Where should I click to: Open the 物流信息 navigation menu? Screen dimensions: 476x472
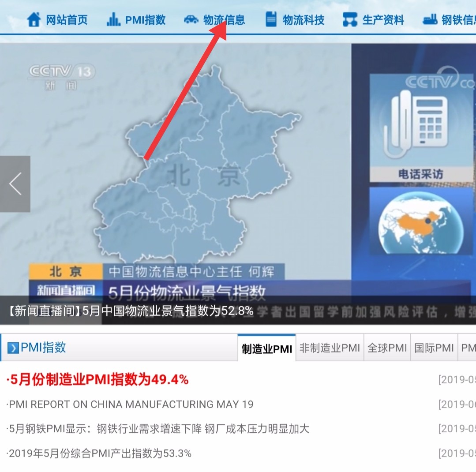click(x=225, y=19)
